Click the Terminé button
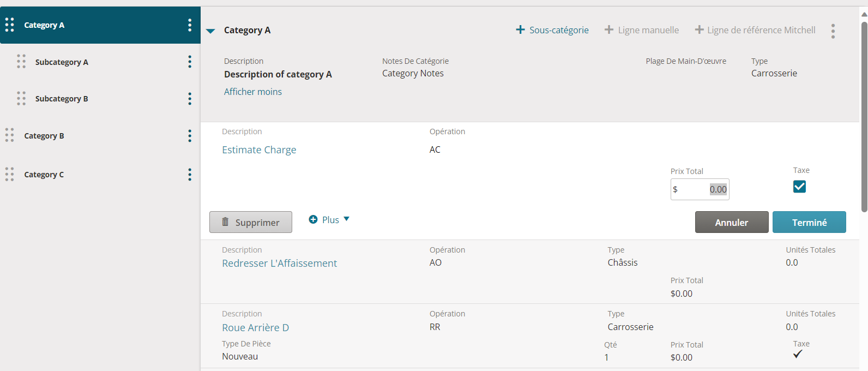This screenshot has width=868, height=371. 809,222
